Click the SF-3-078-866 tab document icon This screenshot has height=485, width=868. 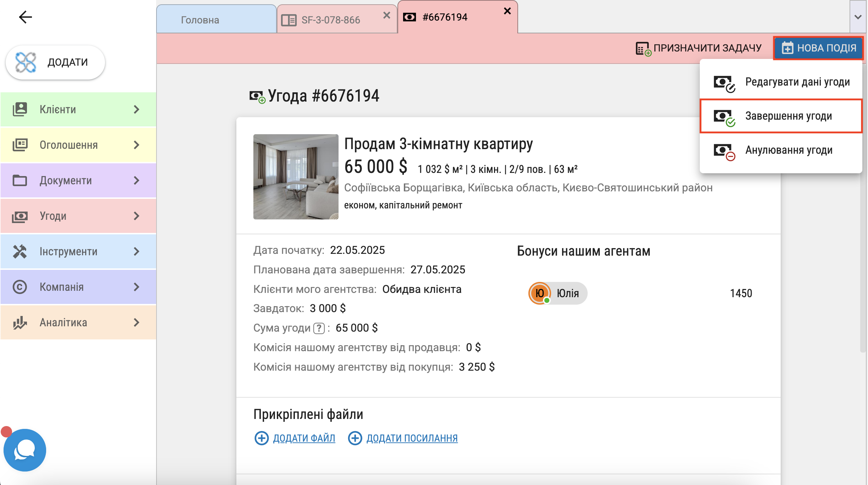point(289,20)
